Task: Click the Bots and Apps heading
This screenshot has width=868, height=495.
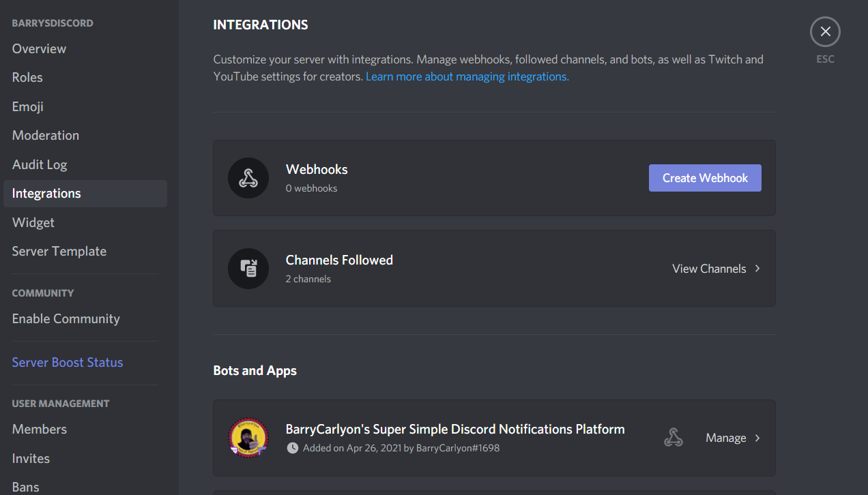Action: tap(255, 371)
